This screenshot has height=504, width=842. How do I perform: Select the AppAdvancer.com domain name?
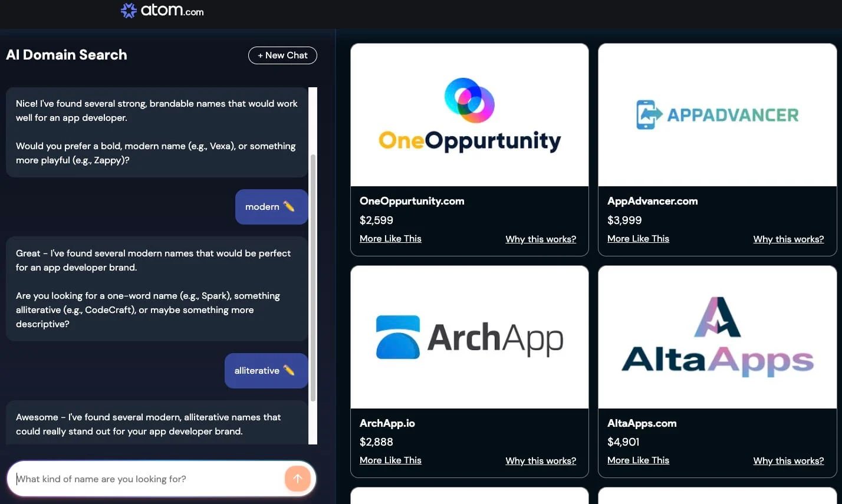[x=653, y=201]
